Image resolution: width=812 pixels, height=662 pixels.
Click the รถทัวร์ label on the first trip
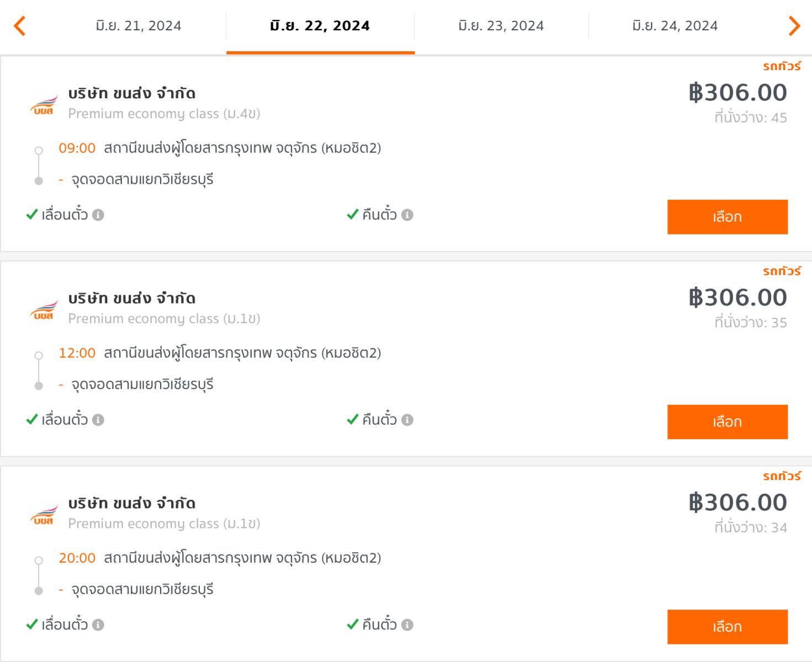point(782,66)
